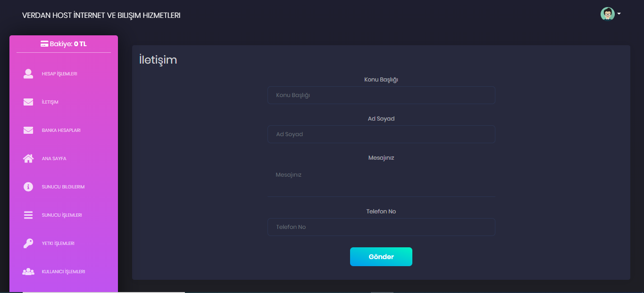Click the user avatar picture

point(607,14)
